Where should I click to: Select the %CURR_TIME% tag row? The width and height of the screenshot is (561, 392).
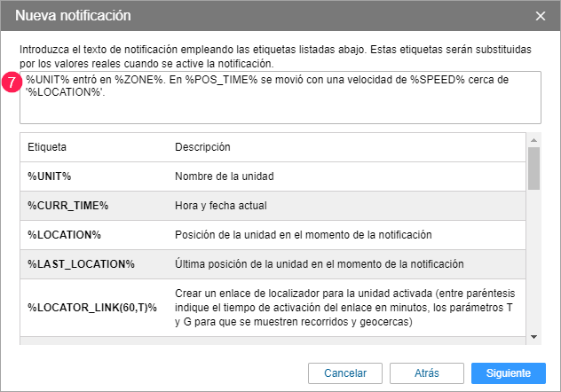67,206
